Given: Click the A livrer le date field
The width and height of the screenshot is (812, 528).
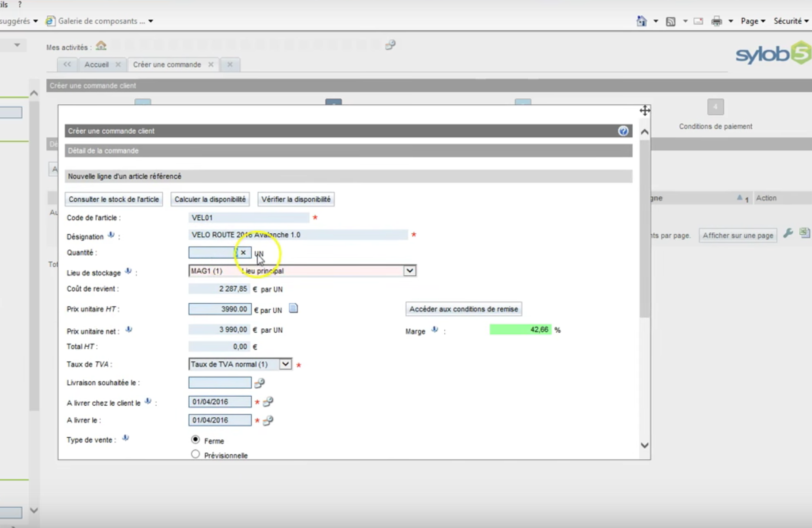Looking at the screenshot, I should pyautogui.click(x=220, y=420).
